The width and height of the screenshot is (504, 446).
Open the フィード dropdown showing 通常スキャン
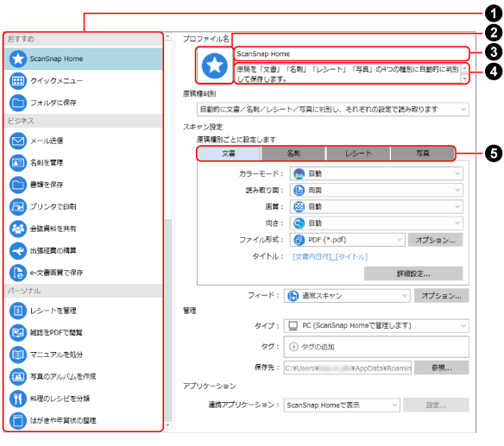coord(347,296)
